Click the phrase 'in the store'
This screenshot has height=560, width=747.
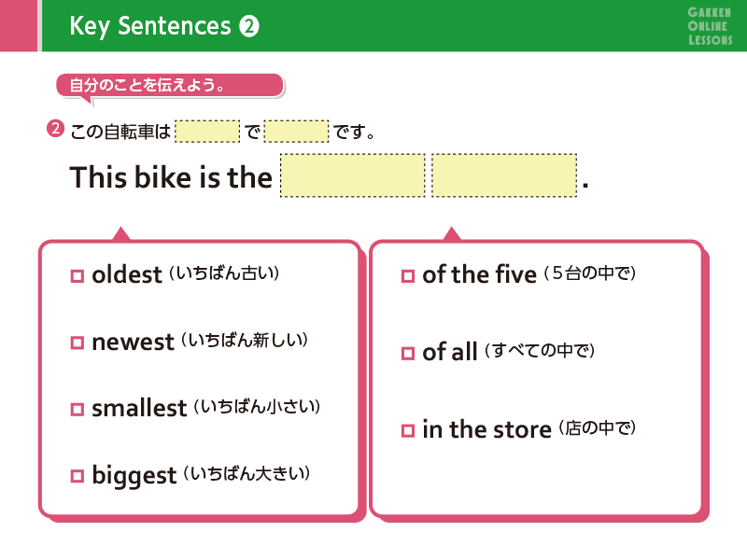click(x=486, y=430)
